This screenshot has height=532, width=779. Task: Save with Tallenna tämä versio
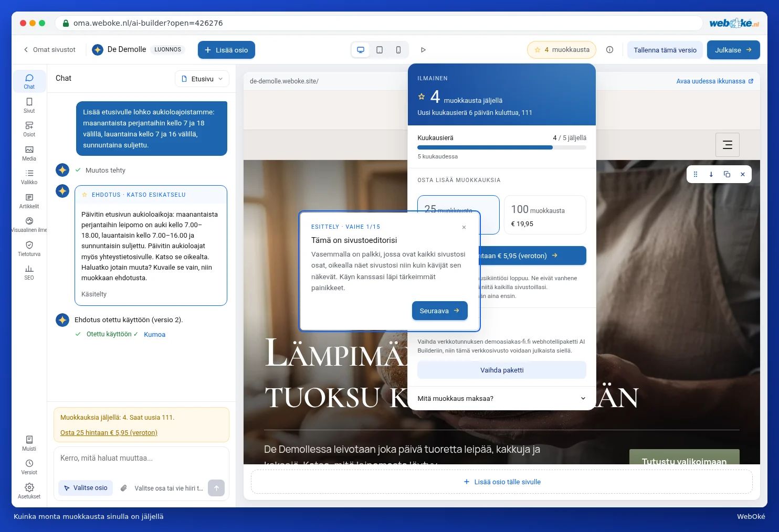(x=665, y=50)
